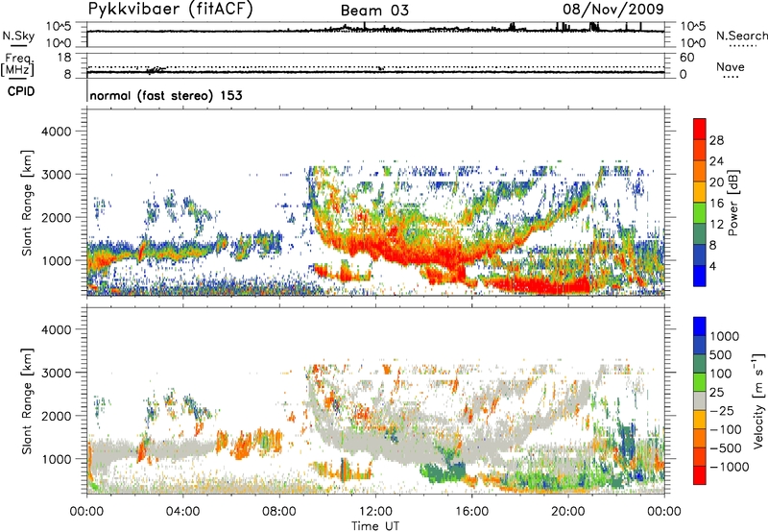This screenshot has width=768, height=532.
Task: Click the 28 tick on power colorbar
Action: pos(716,140)
